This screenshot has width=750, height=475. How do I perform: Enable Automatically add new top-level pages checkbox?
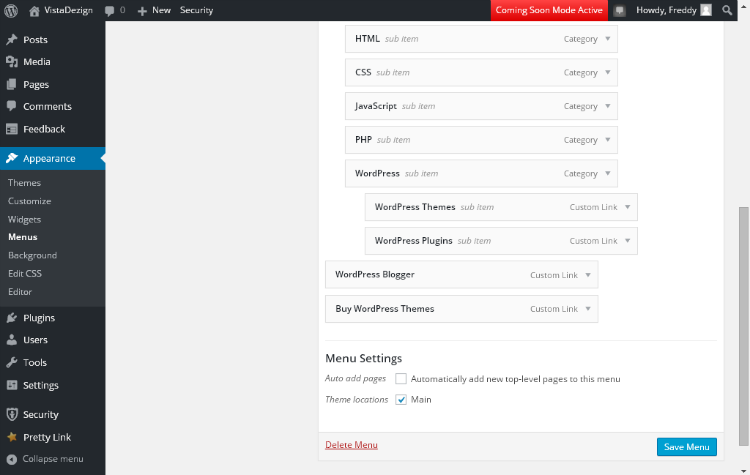pos(401,379)
